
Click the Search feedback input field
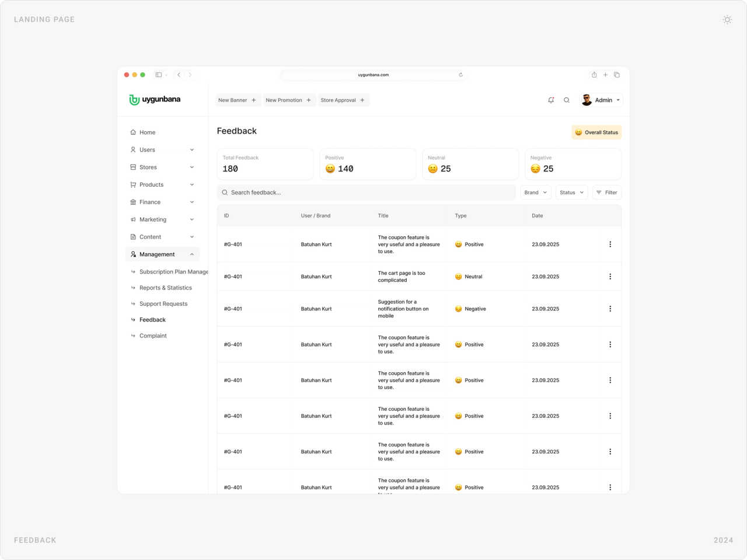click(x=366, y=192)
